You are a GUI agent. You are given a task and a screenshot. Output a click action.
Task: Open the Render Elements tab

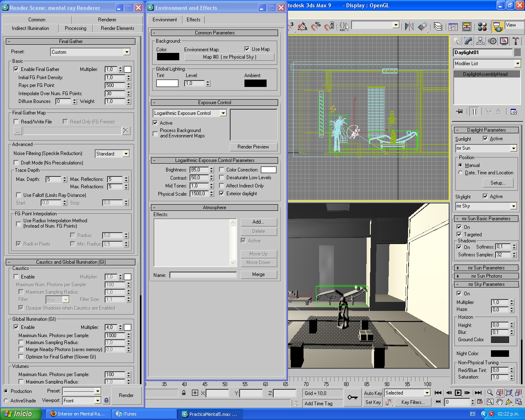(x=118, y=28)
